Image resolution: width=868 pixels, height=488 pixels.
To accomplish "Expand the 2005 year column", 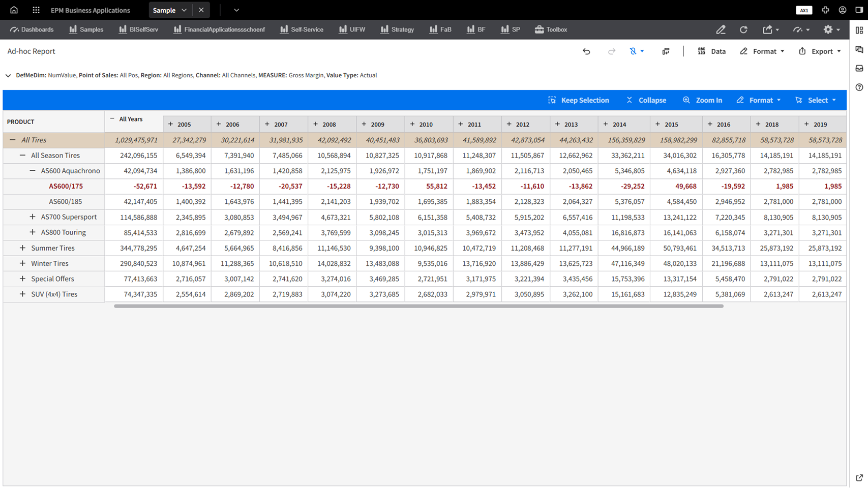I will 171,124.
